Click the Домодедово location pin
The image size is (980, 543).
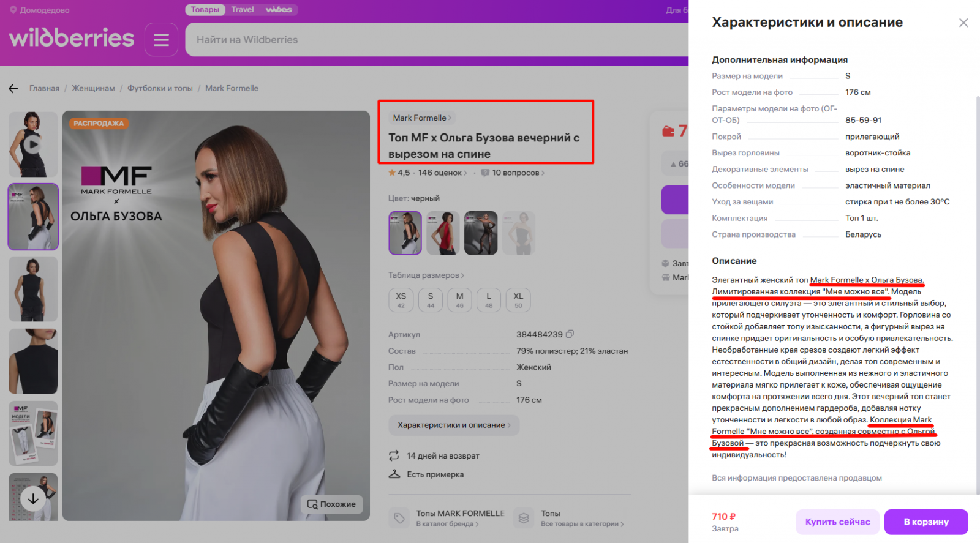tap(13, 10)
